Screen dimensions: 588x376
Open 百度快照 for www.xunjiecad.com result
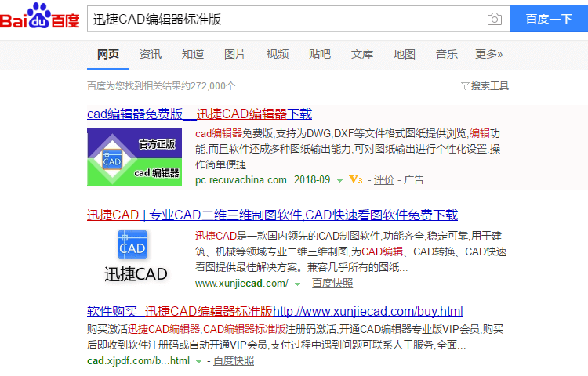pyautogui.click(x=332, y=283)
